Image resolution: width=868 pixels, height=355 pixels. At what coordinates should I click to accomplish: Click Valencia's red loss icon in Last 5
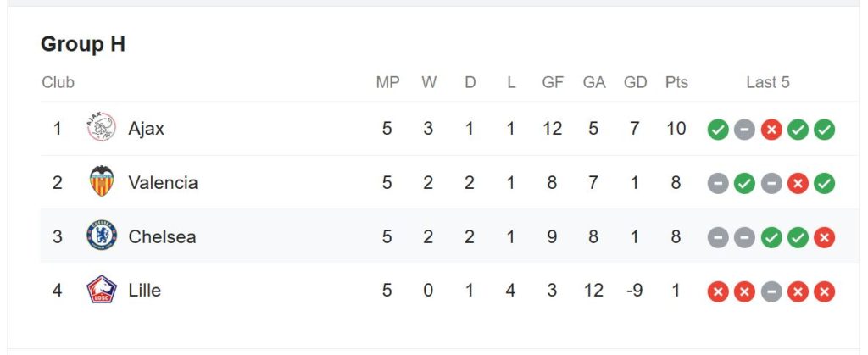(798, 184)
